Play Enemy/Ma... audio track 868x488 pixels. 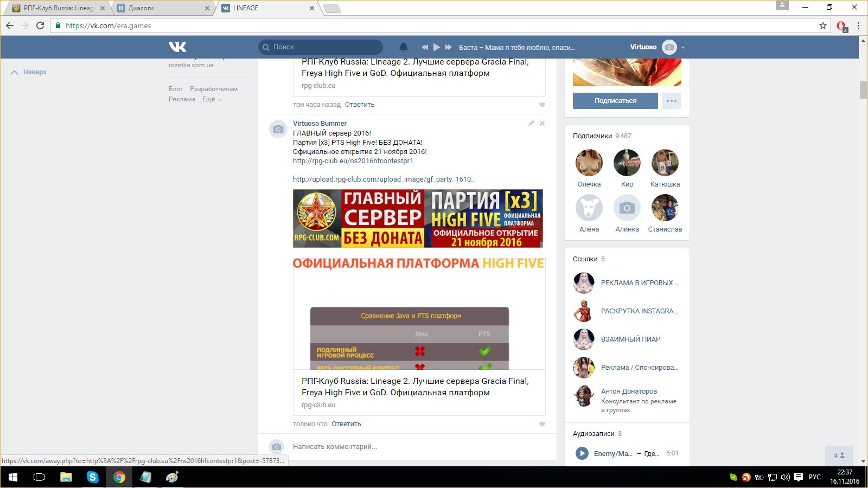[582, 453]
